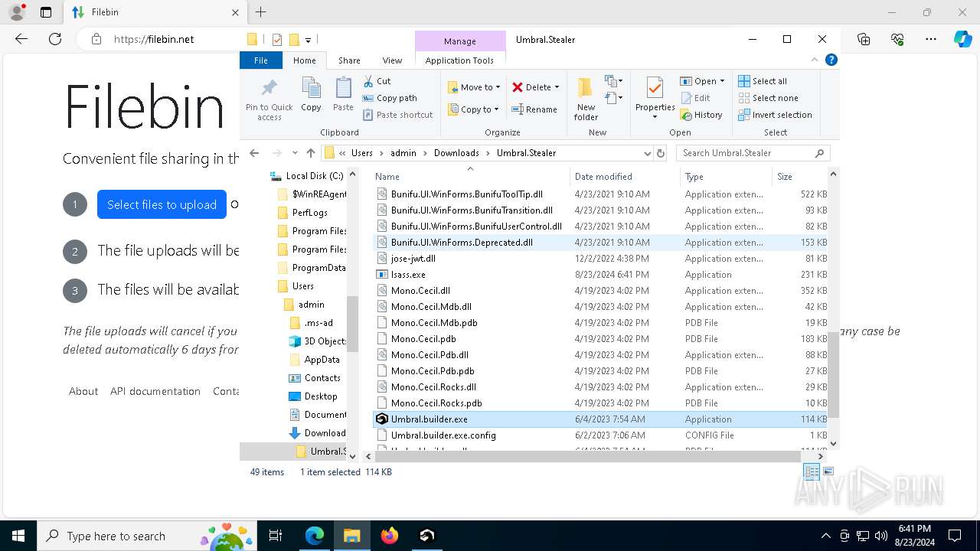This screenshot has height=551, width=980.
Task: Switch to the Share ribbon tab
Action: [x=349, y=60]
